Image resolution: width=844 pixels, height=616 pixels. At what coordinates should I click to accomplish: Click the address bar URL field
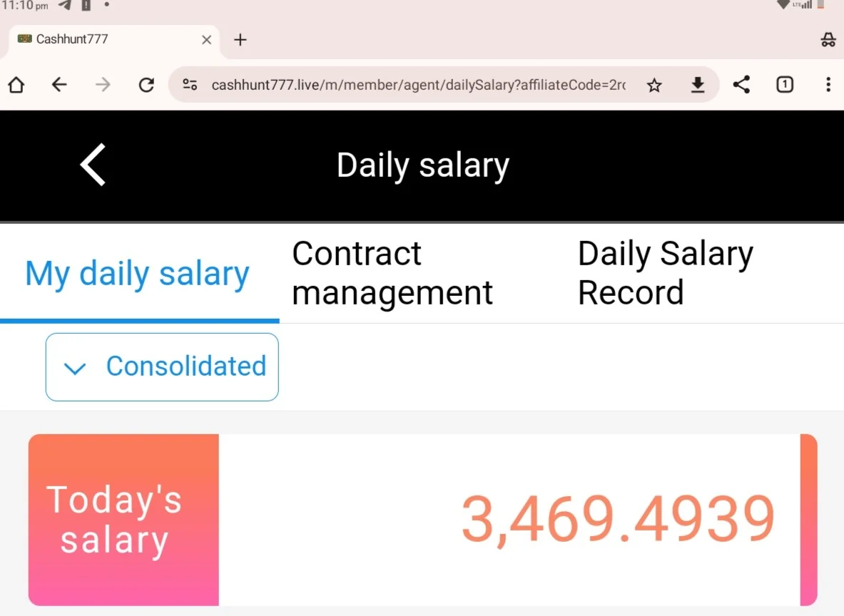pos(418,85)
